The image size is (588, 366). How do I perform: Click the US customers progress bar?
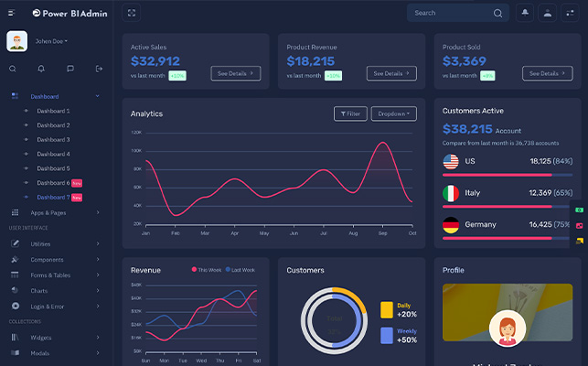click(508, 175)
